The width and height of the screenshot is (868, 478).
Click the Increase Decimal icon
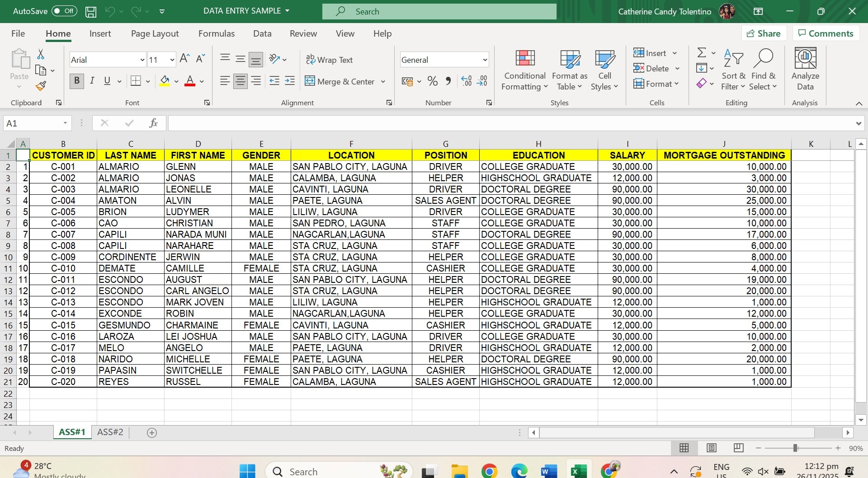(467, 81)
